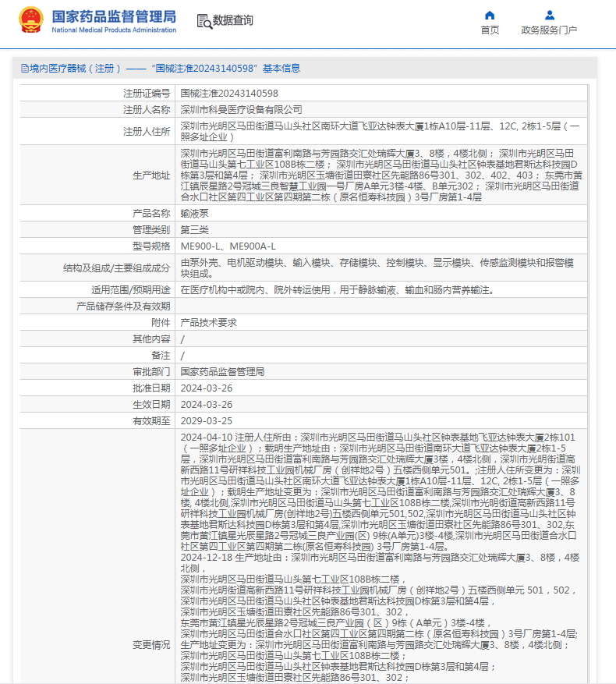Click the 生效日期 label cell
This screenshot has height=684, width=616.
point(97,404)
